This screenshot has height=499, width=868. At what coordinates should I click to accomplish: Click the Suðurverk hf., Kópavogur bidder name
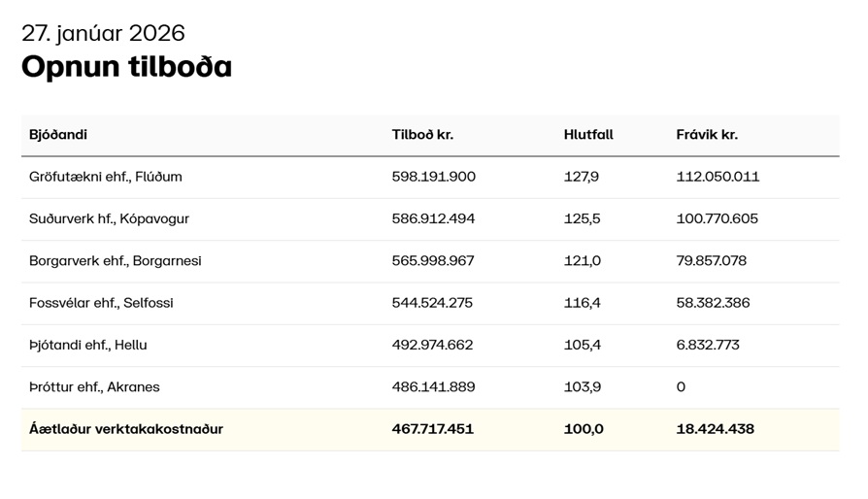tap(109, 218)
